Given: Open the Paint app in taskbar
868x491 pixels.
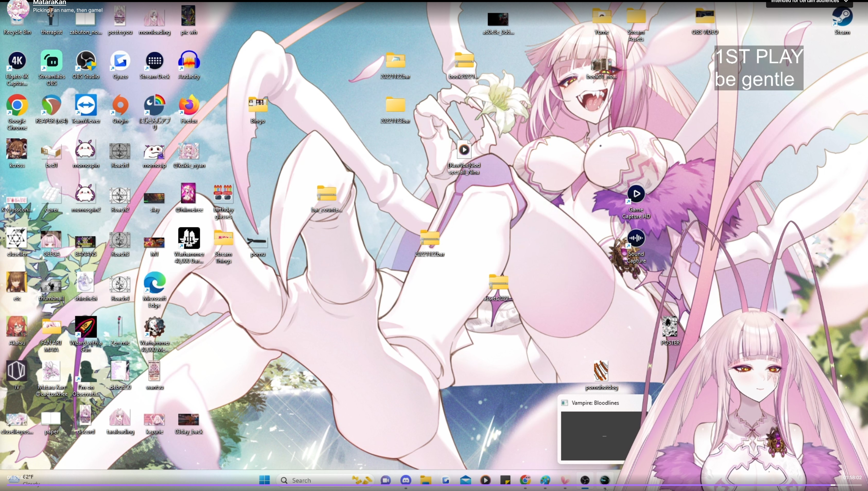Looking at the screenshot, I should point(545,480).
